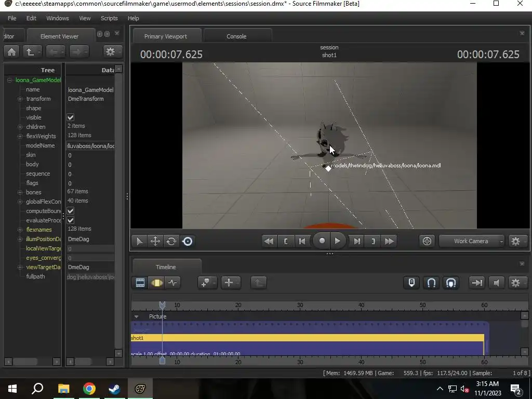532x399 pixels.
Task: Toggle timeline snapping magnet
Action: (431, 283)
